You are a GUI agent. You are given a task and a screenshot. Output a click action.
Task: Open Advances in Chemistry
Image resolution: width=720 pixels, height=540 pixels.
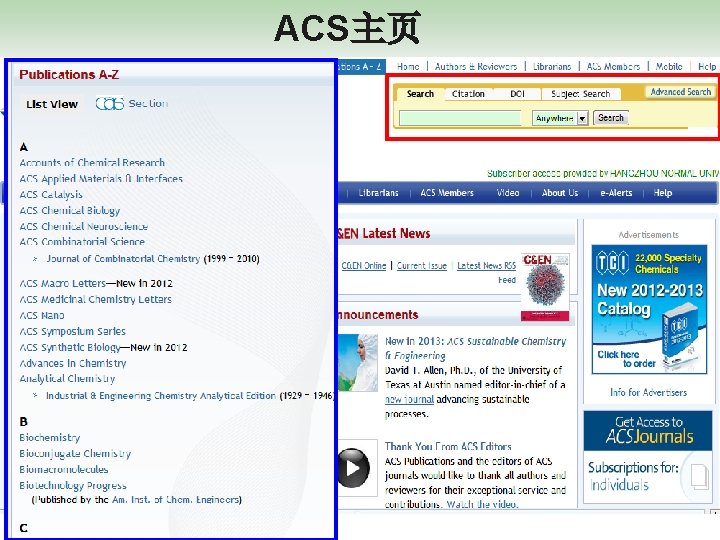click(x=73, y=363)
